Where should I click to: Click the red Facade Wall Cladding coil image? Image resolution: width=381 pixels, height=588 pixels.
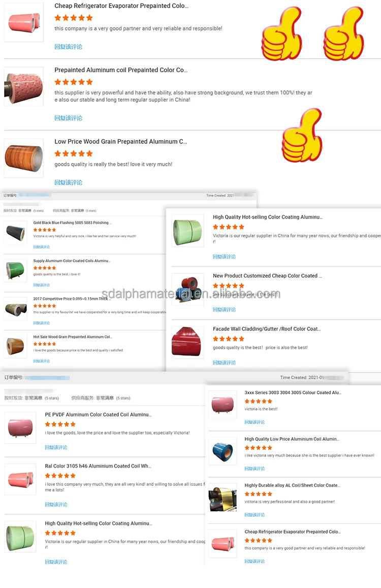[188, 342]
